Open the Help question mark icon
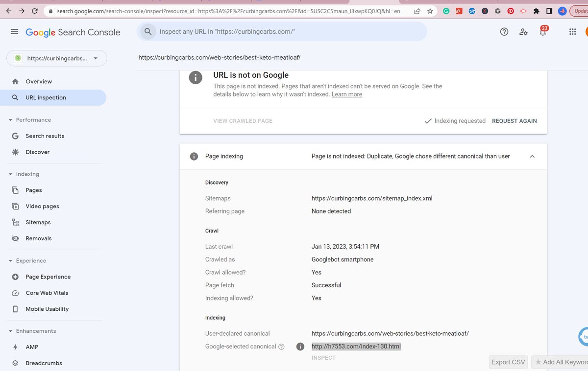 pos(504,32)
